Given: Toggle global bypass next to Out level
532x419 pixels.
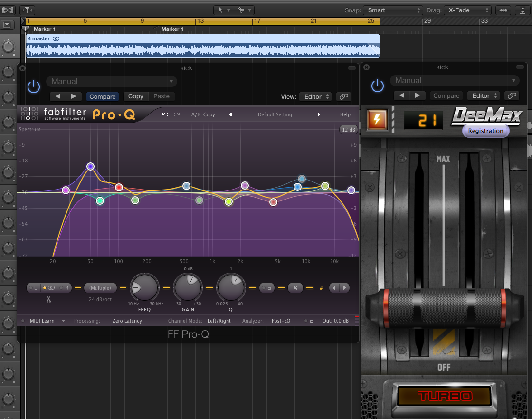Looking at the screenshot, I should 309,321.
